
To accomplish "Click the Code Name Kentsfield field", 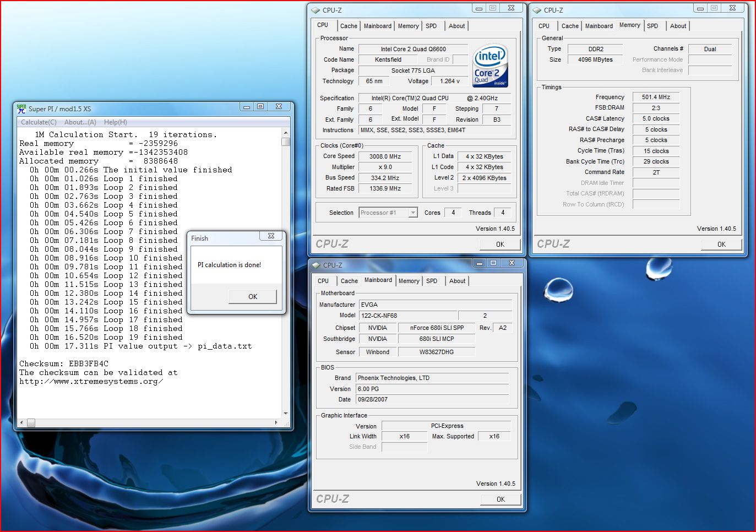I will coord(388,59).
